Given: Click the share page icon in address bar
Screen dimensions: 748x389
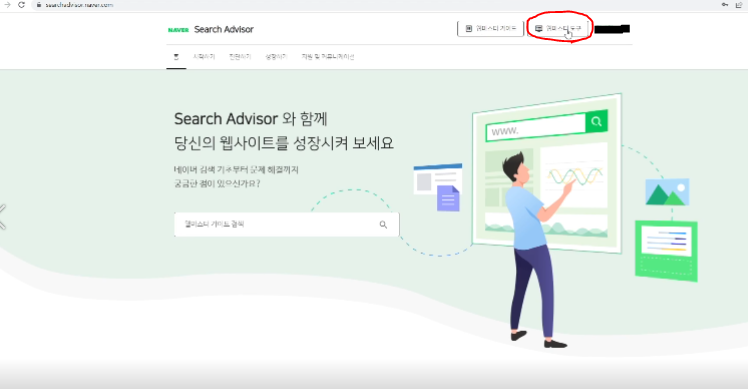Looking at the screenshot, I should [739, 5].
